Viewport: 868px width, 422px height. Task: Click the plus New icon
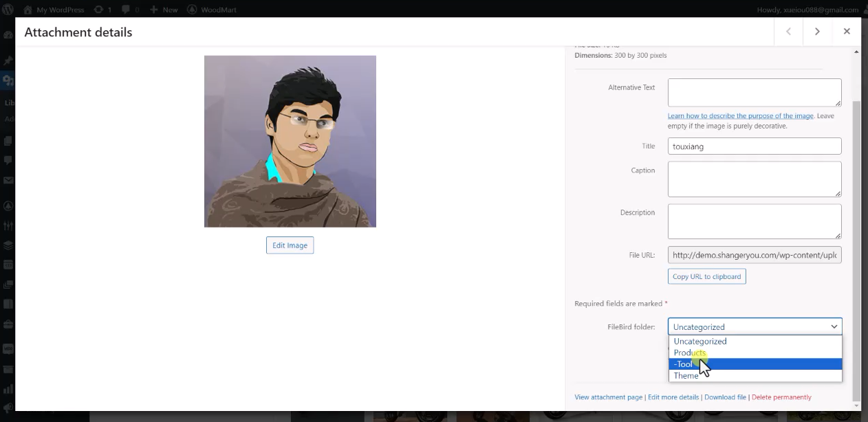153,10
